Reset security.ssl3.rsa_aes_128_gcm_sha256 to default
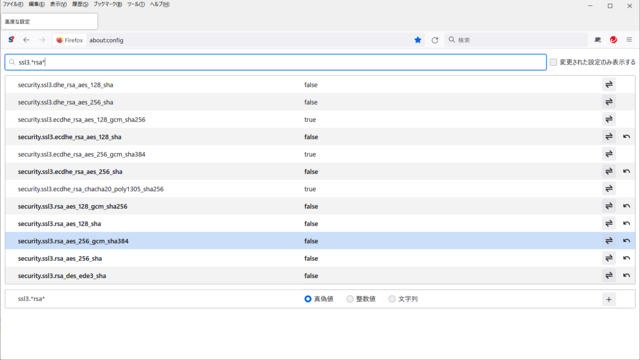Image resolution: width=640 pixels, height=360 pixels. click(626, 206)
